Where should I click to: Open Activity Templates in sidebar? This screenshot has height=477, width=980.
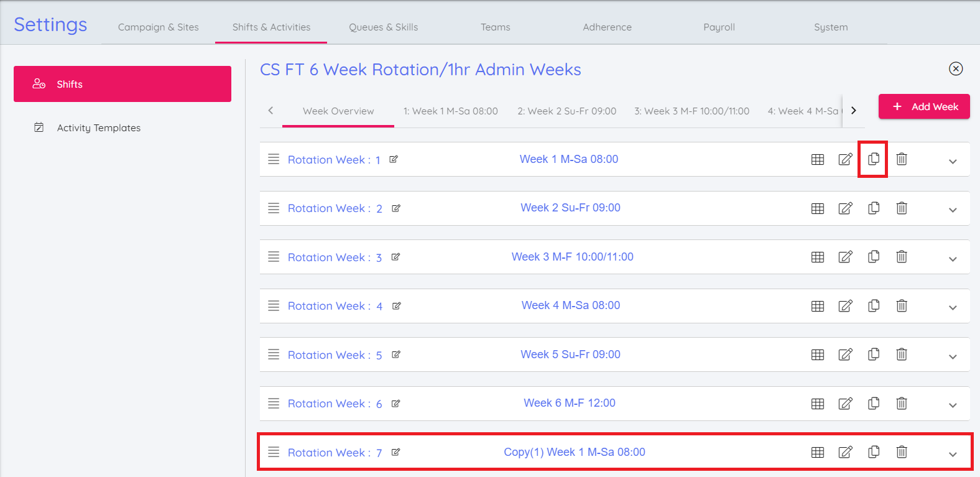point(98,128)
